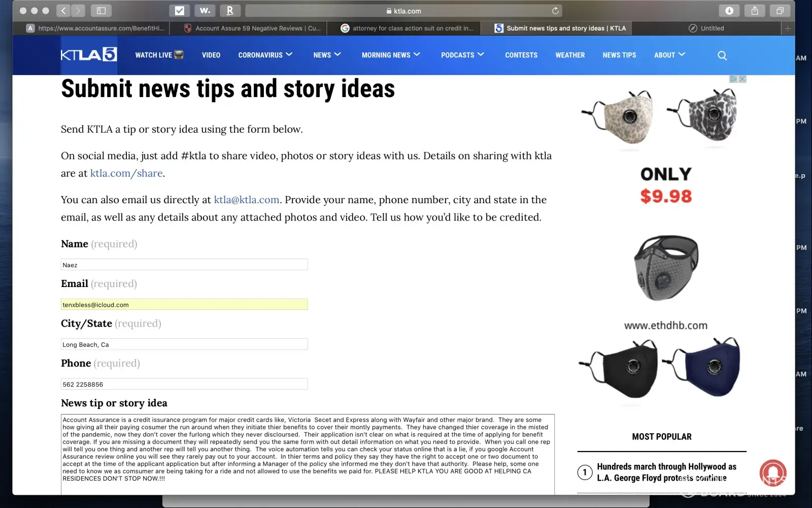The height and width of the screenshot is (508, 812).
Task: Click the Name field containing Naez
Action: (184, 265)
